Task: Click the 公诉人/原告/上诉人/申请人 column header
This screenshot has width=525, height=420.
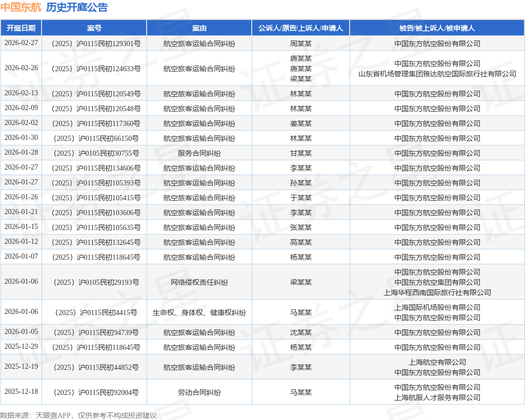Action: pyautogui.click(x=300, y=28)
